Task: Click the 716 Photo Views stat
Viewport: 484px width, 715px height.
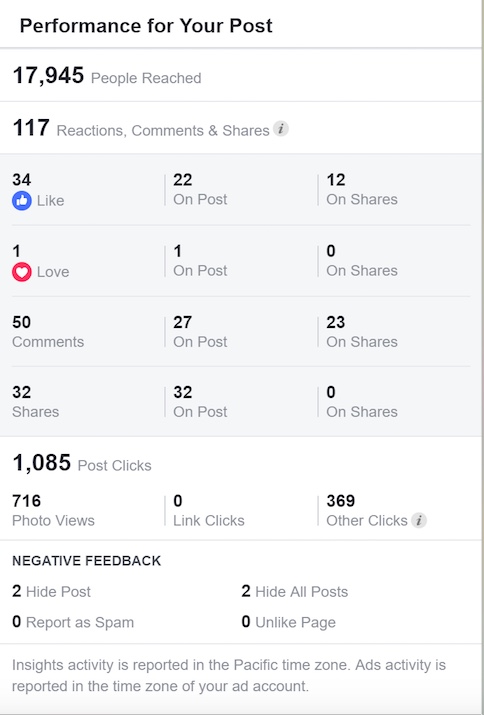Action: tap(26, 501)
